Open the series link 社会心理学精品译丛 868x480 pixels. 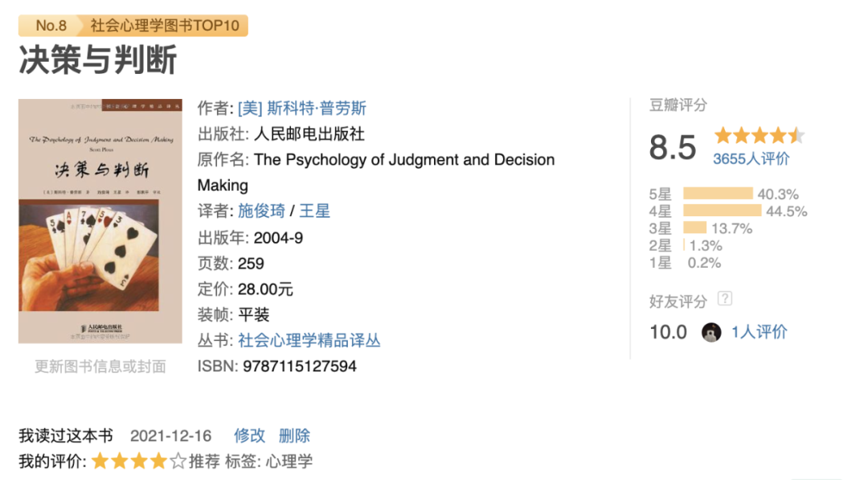309,340
